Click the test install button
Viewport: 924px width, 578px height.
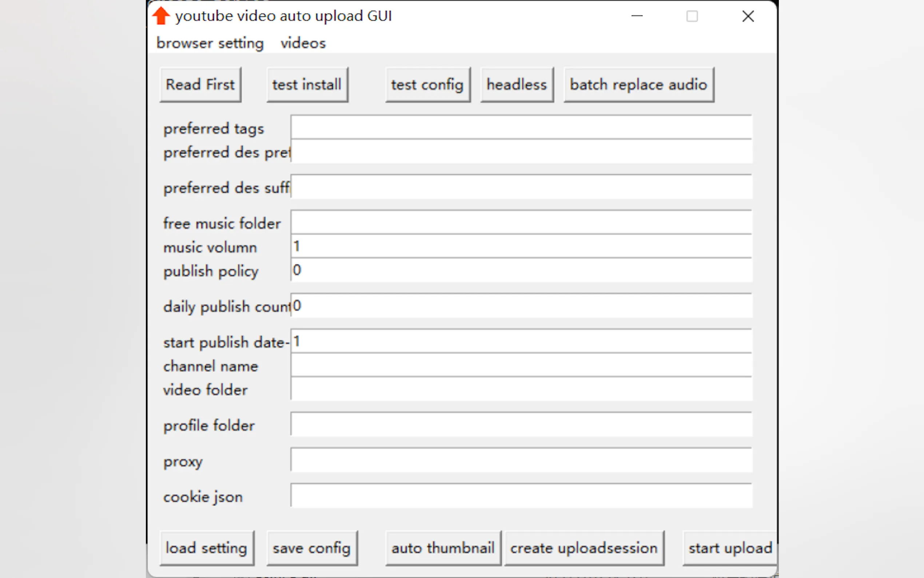[307, 84]
